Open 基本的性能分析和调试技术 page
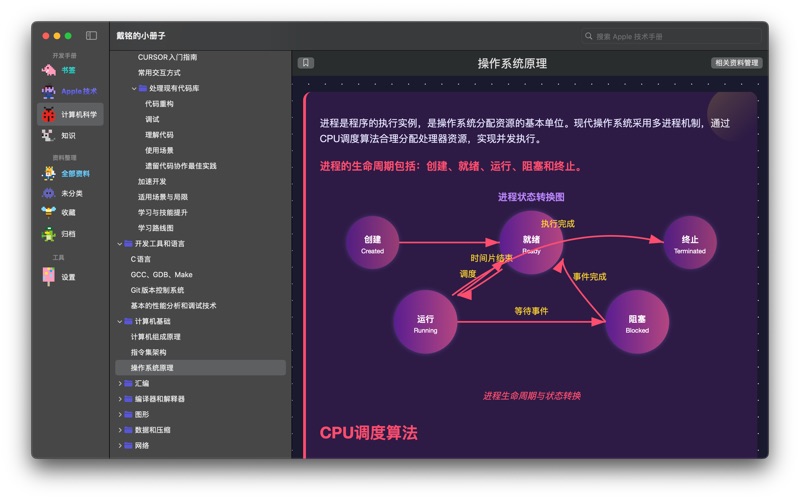This screenshot has width=800, height=500. pyautogui.click(x=173, y=306)
